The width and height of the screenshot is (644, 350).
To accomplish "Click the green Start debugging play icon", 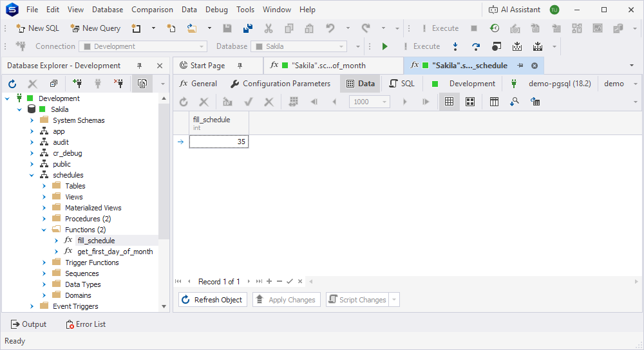I will pos(385,46).
